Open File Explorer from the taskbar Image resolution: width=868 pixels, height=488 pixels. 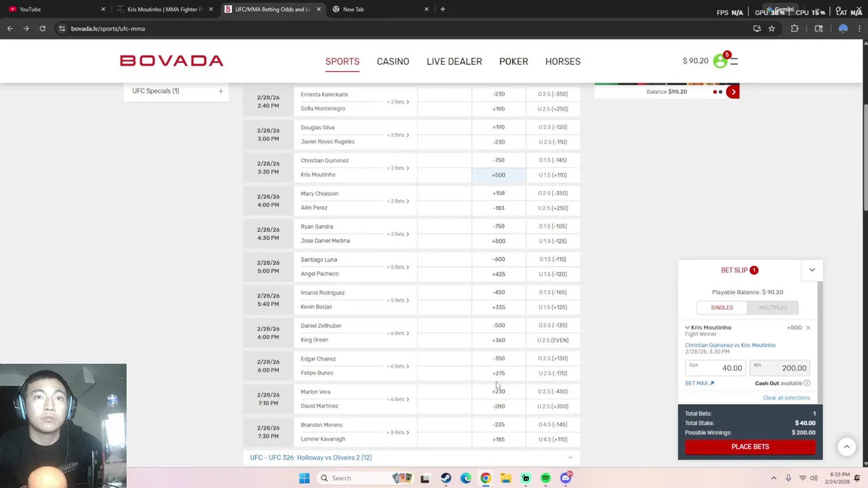(x=506, y=479)
